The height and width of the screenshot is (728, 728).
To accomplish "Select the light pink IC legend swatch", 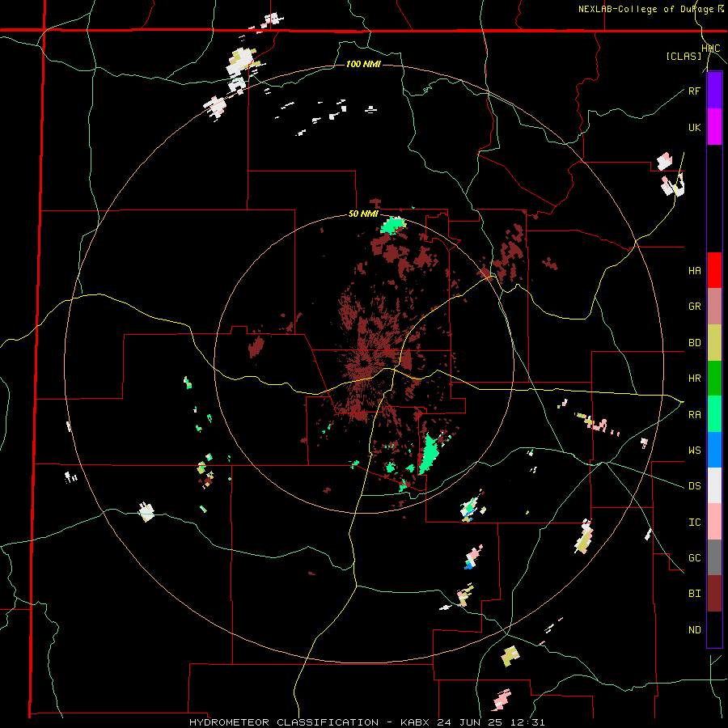I will [x=714, y=522].
